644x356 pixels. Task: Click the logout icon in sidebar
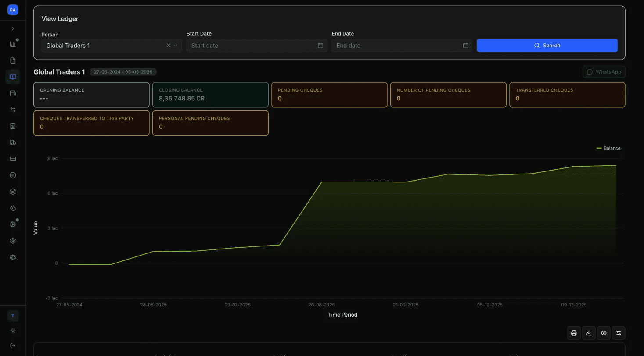point(13,345)
